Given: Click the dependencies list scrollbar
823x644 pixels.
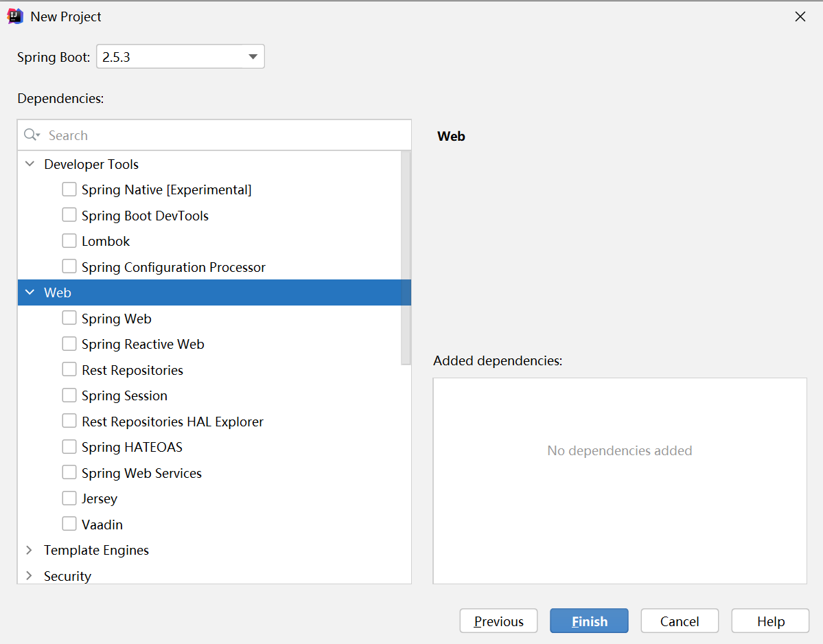Looking at the screenshot, I should pyautogui.click(x=406, y=257).
